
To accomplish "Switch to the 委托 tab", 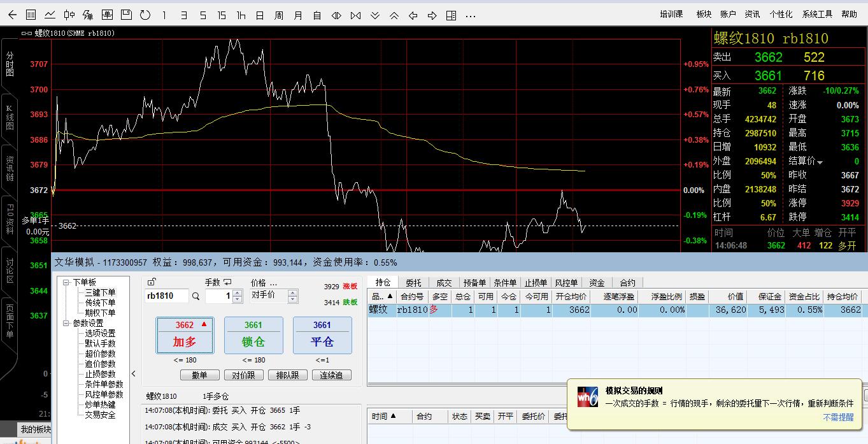I will pos(413,283).
